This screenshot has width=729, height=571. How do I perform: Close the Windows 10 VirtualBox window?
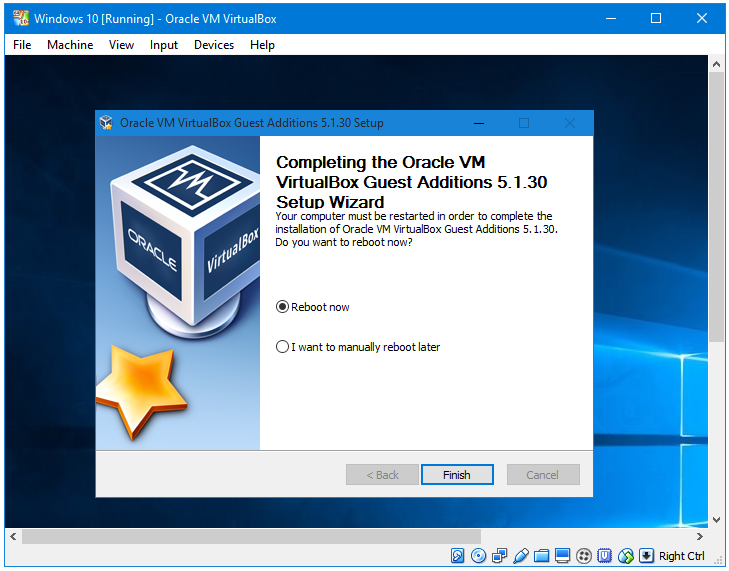[702, 19]
